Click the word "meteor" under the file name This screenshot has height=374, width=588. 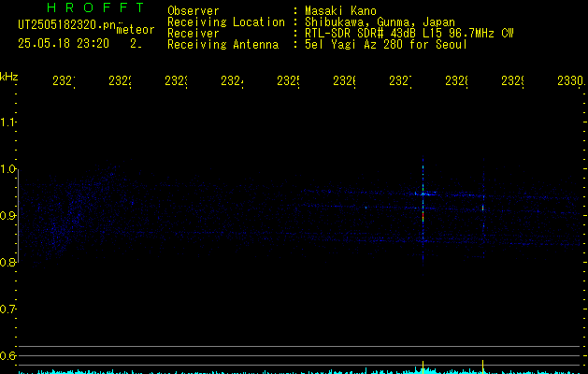[136, 30]
